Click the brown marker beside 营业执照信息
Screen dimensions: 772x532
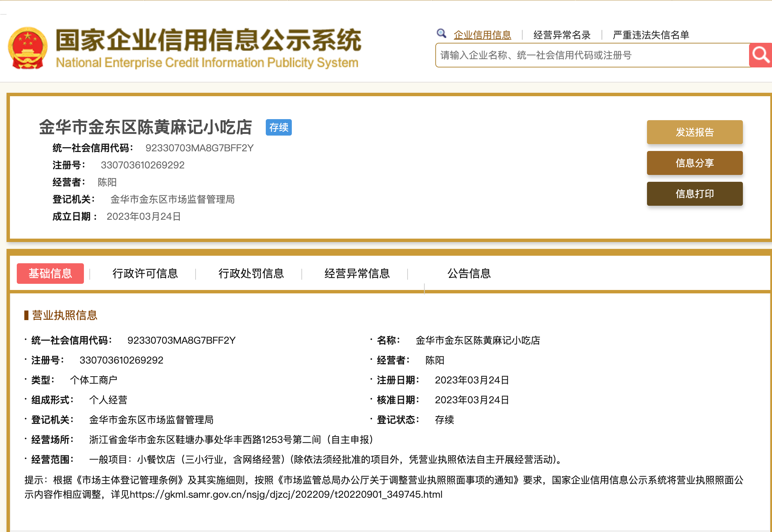tap(26, 315)
